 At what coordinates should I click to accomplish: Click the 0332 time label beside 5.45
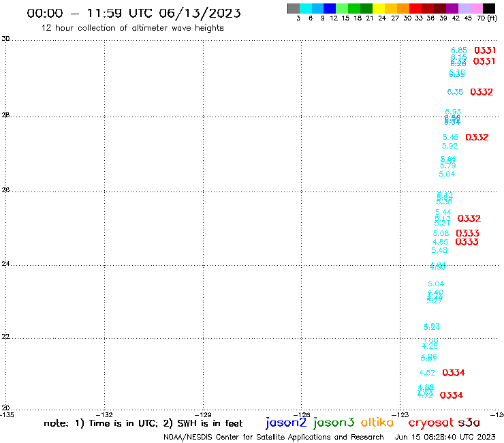click(477, 138)
